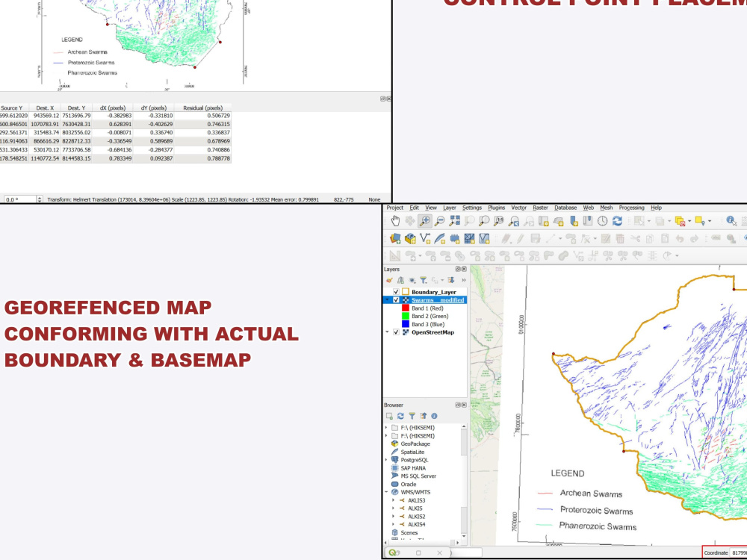Viewport: 747px width, 560px height.
Task: Click Manage Map Themes eye icon
Action: [x=412, y=281]
